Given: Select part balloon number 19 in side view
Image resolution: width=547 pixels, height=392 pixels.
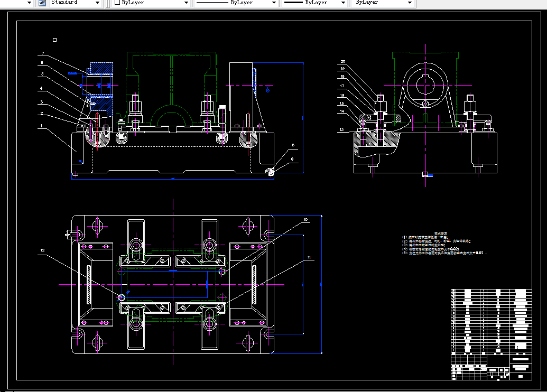Looking at the screenshot, I should [342, 69].
